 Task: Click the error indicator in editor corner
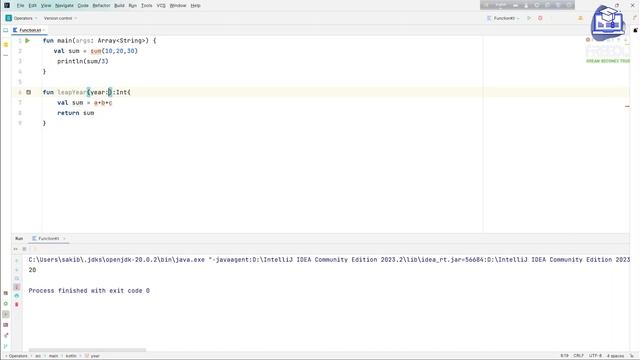[x=588, y=40]
